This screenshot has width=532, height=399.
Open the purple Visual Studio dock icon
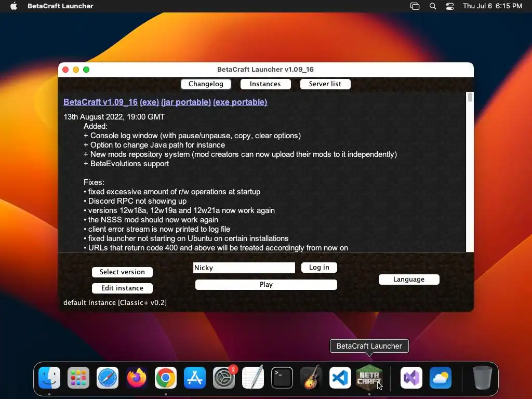(x=411, y=378)
